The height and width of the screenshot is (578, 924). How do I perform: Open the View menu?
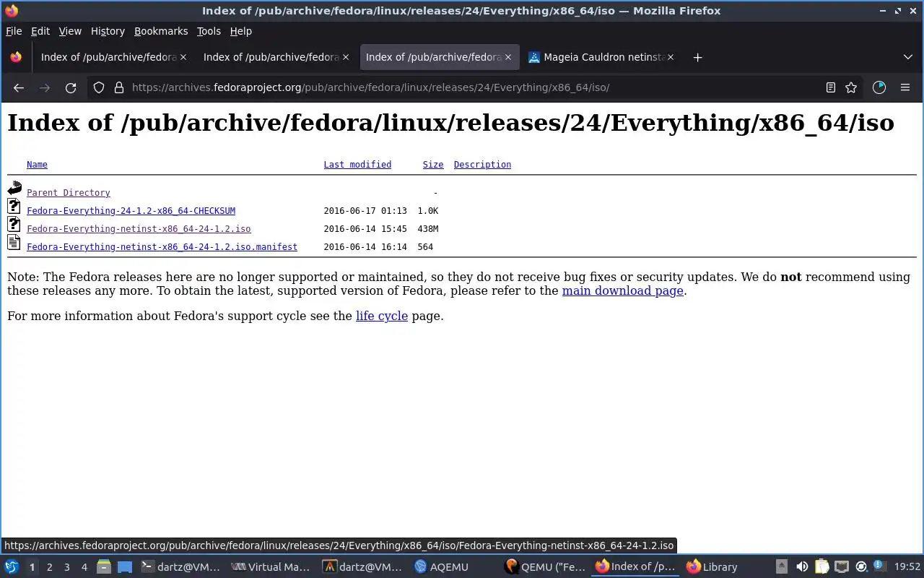[70, 31]
